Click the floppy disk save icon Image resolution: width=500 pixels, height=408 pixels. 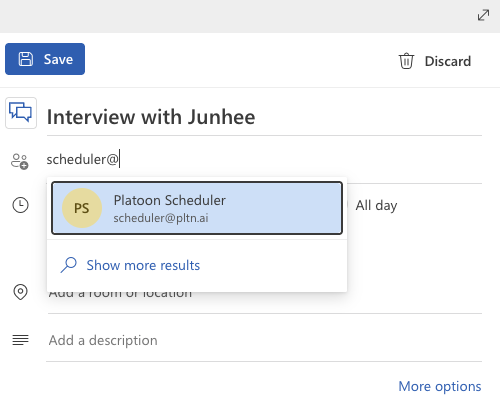coord(26,59)
